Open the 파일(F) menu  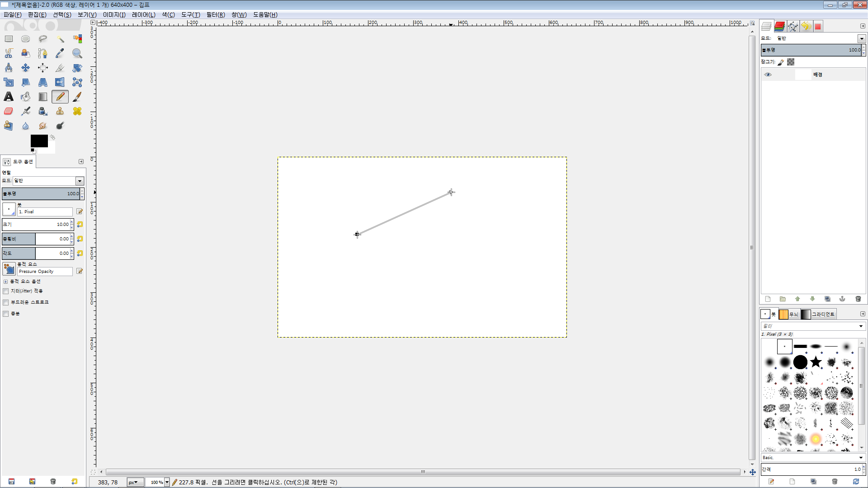point(13,14)
